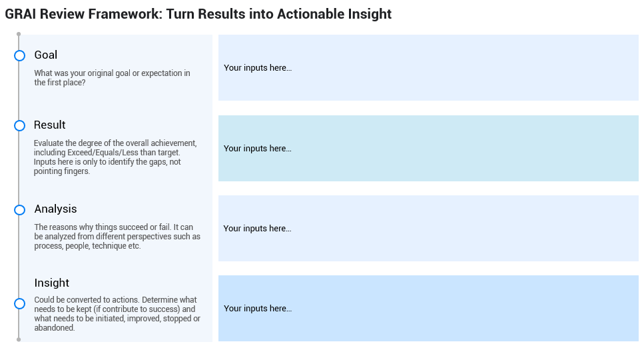The height and width of the screenshot is (346, 644).
Task: Click the small gray dot at timeline top
Action: click(x=19, y=34)
